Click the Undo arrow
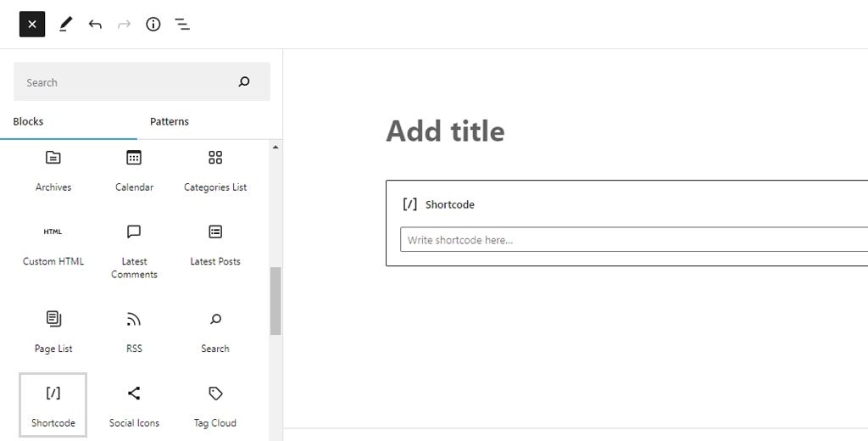Screen dimensions: 868x441 [95, 25]
